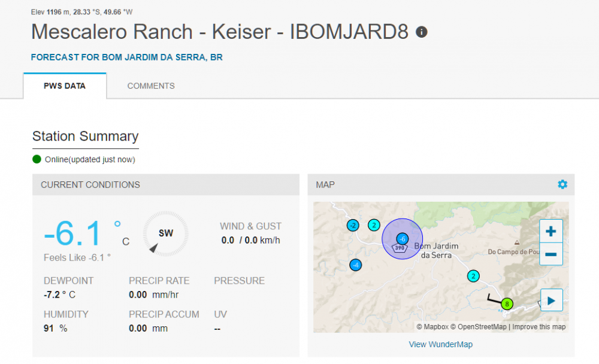Select the green 8 station marker
This screenshot has height=364, width=599.
507,304
